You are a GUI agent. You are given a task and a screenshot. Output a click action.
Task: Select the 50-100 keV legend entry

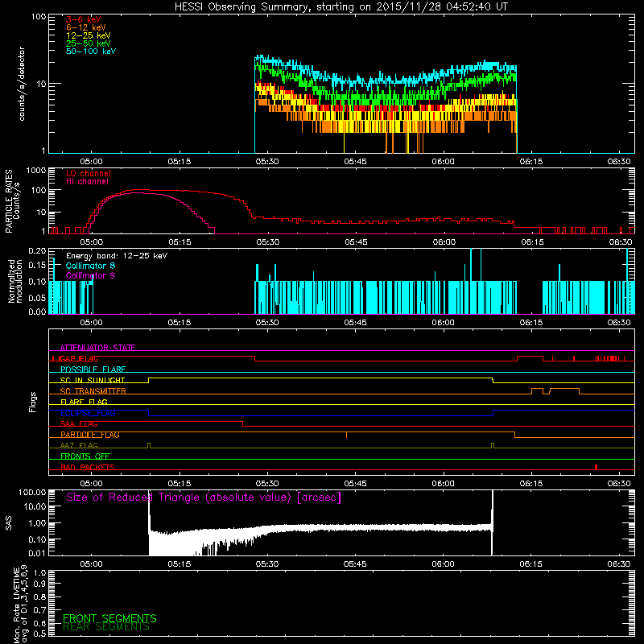(x=90, y=51)
